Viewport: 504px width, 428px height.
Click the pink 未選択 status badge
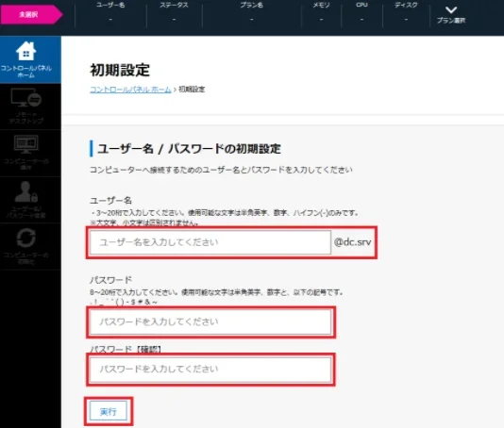point(31,14)
